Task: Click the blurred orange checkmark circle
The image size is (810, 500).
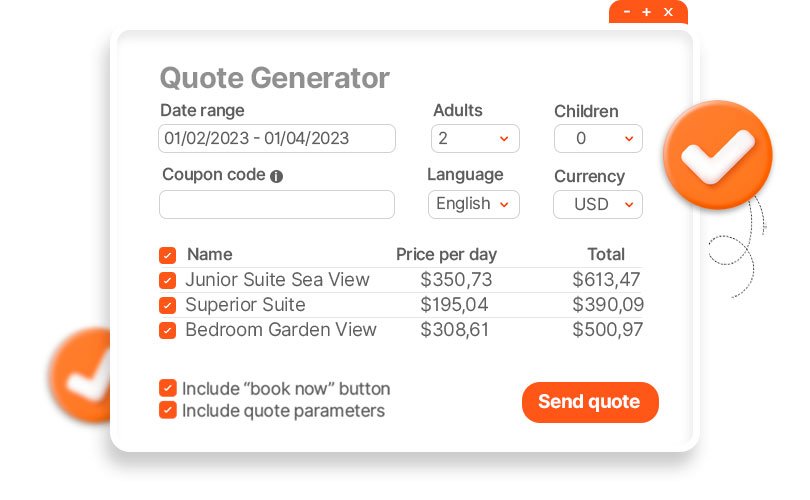Action: tap(82, 375)
